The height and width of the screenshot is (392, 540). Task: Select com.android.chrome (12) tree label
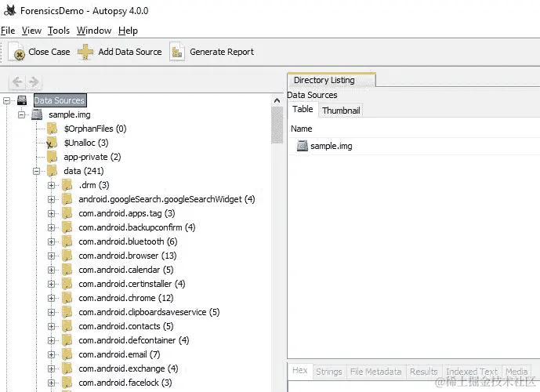(126, 298)
